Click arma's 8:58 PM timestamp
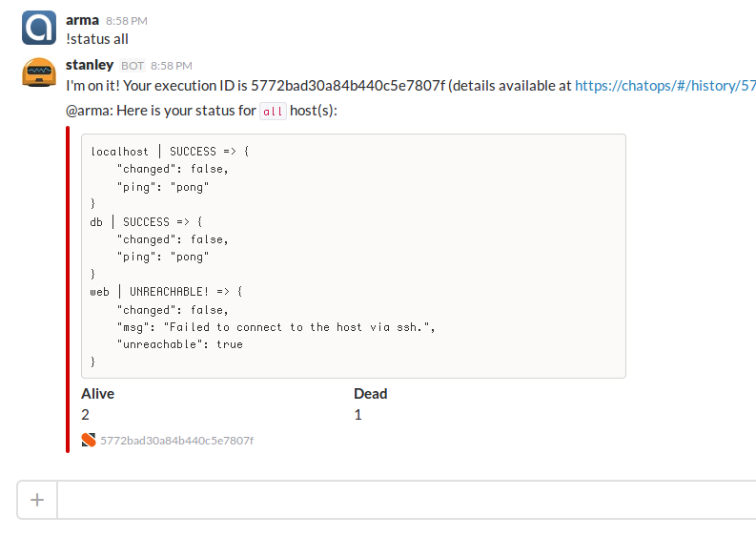Image resolution: width=756 pixels, height=537 pixels. click(127, 21)
